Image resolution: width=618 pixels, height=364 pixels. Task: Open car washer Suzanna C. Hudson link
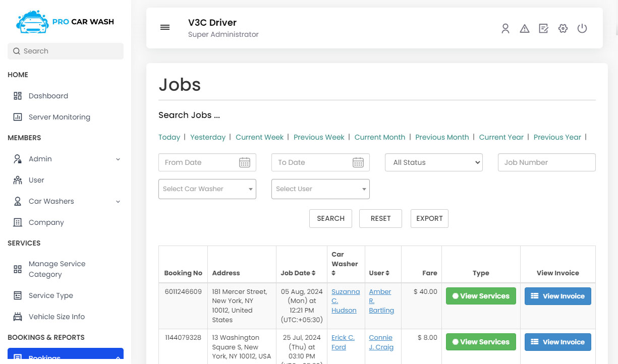[346, 301]
